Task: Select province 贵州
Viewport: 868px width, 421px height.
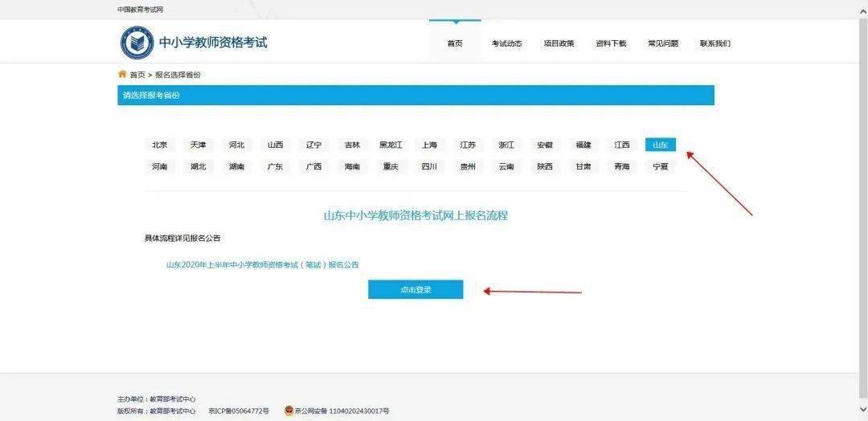Action: tap(468, 166)
